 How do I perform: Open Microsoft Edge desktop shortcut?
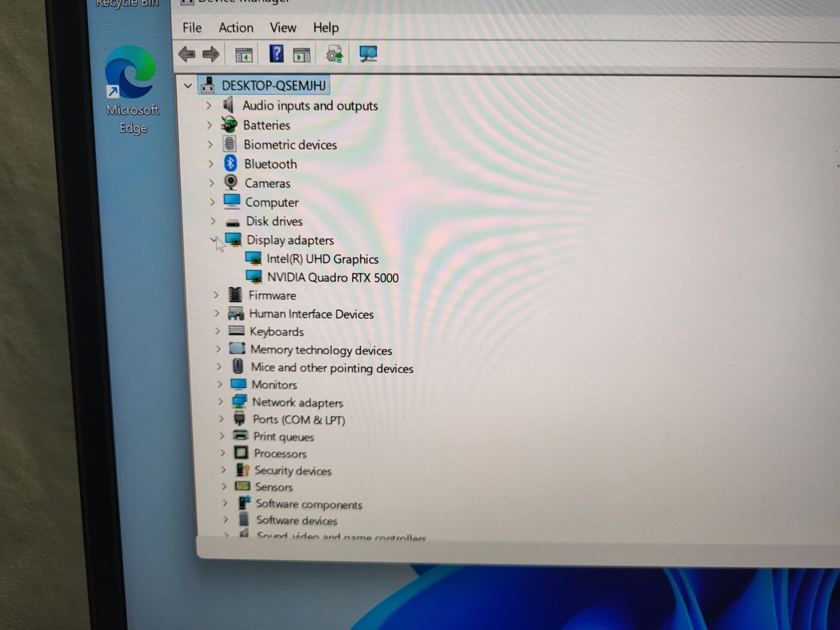click(131, 90)
